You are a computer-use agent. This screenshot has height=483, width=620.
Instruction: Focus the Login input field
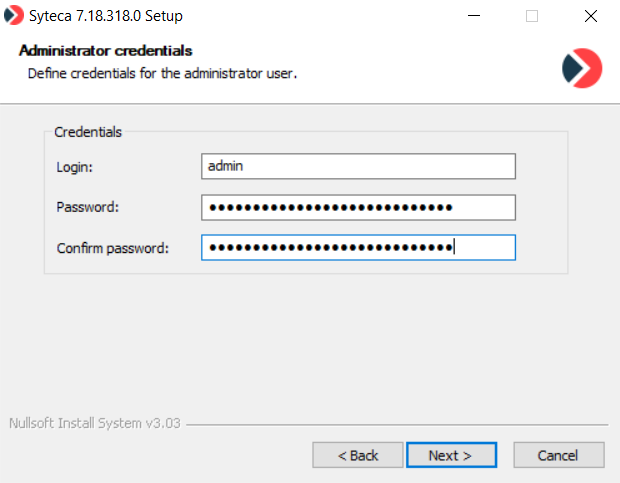tap(358, 166)
